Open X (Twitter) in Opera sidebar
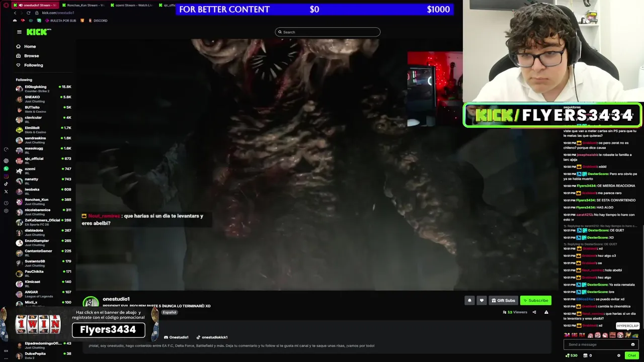This screenshot has width=644, height=362. [6, 192]
